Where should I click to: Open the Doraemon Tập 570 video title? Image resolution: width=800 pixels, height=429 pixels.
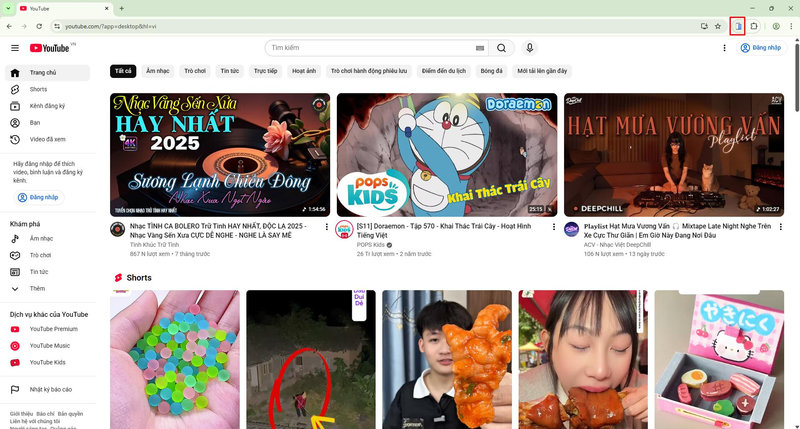click(444, 231)
